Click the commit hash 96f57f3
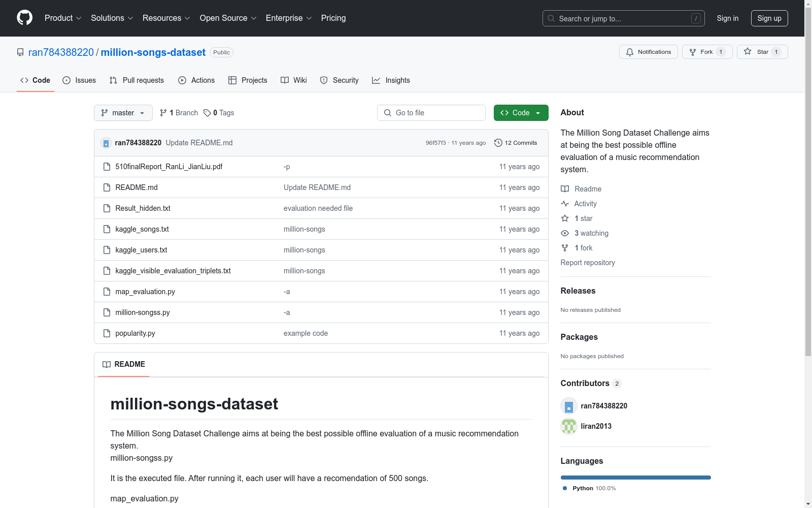Viewport: 812px width, 508px height. pos(435,143)
